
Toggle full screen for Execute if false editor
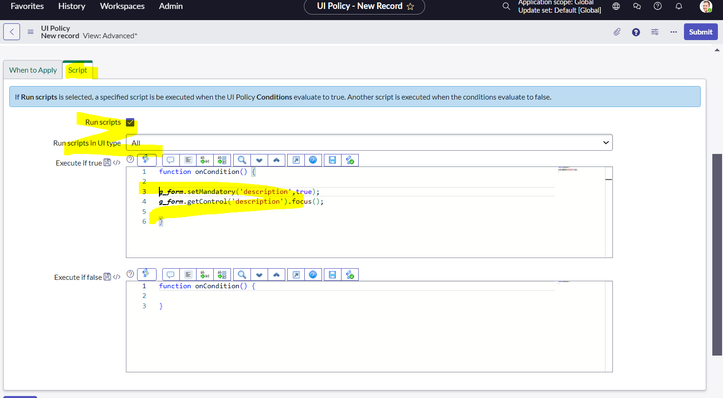coord(296,274)
